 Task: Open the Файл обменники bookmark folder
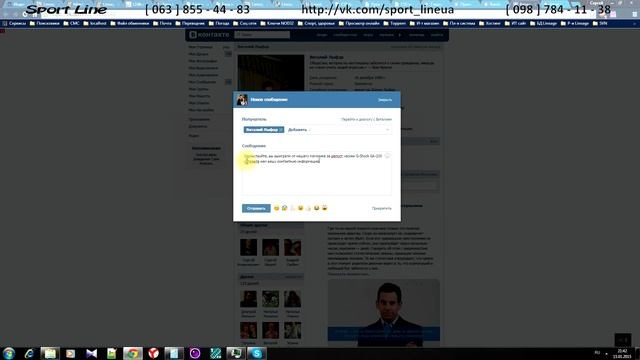(x=130, y=24)
